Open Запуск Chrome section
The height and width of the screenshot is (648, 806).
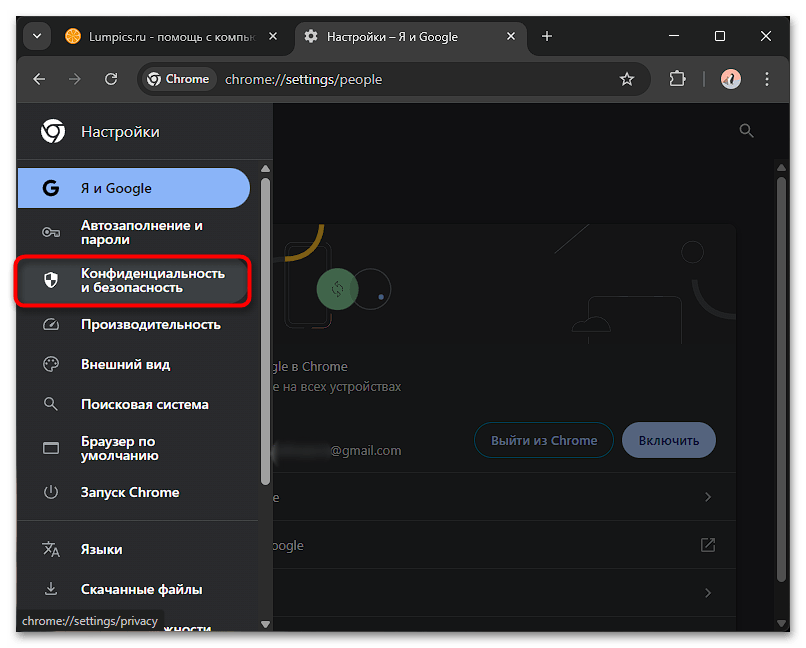[134, 492]
